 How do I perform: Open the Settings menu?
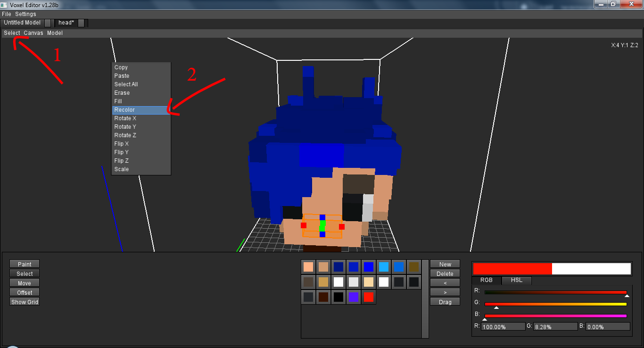click(x=25, y=14)
